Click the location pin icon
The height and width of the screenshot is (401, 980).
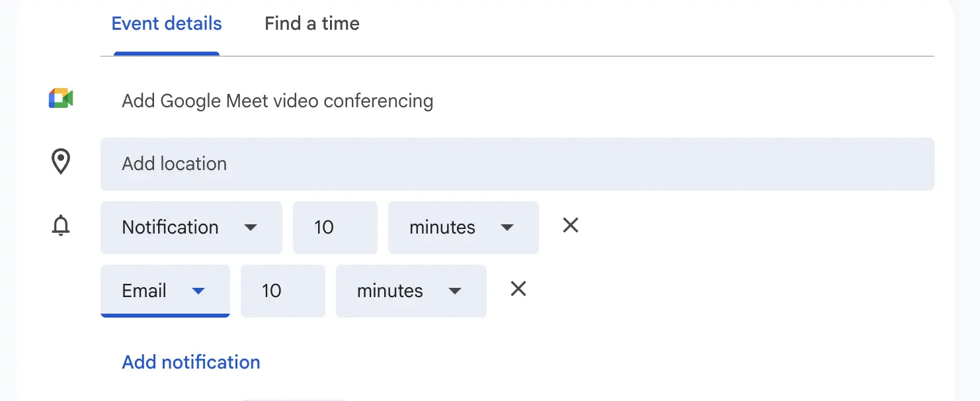click(60, 161)
